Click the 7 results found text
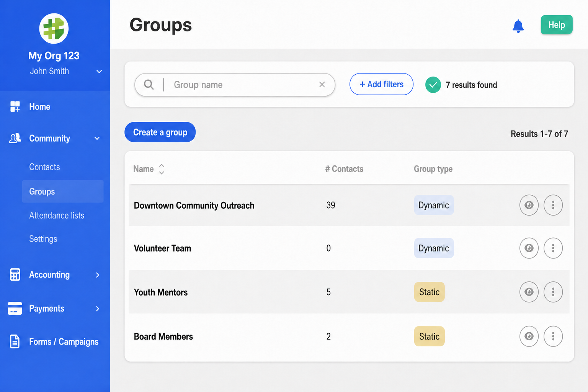This screenshot has height=392, width=588. tap(471, 85)
